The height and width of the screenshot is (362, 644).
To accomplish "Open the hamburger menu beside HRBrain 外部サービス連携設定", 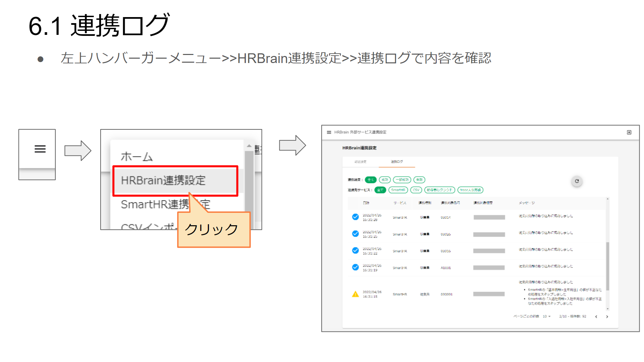I will click(329, 132).
